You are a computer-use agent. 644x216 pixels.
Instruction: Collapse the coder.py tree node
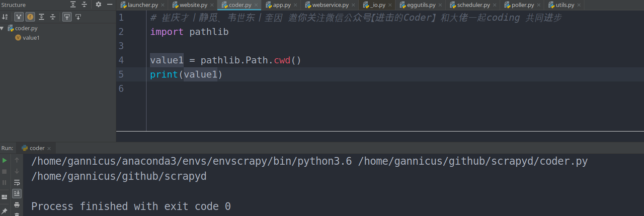(x=3, y=28)
